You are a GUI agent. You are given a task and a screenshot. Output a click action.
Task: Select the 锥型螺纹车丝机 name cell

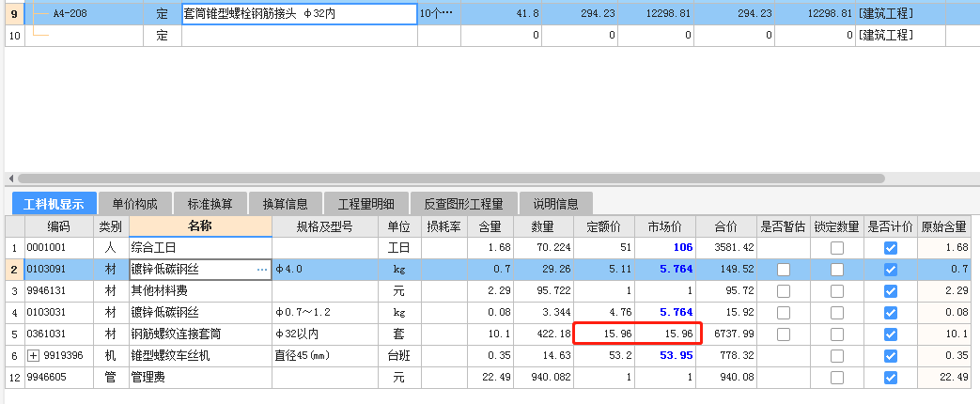coord(201,356)
